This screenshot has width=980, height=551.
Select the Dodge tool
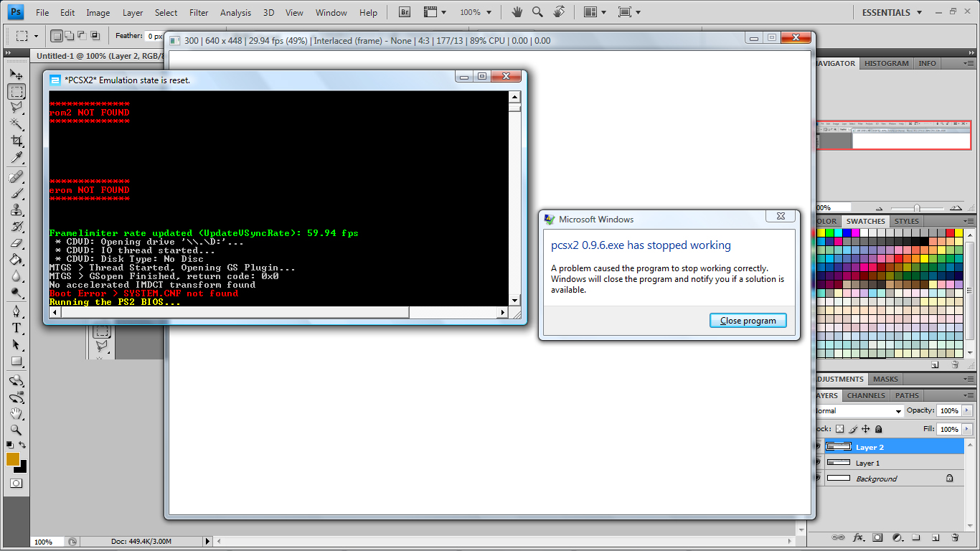[17, 292]
